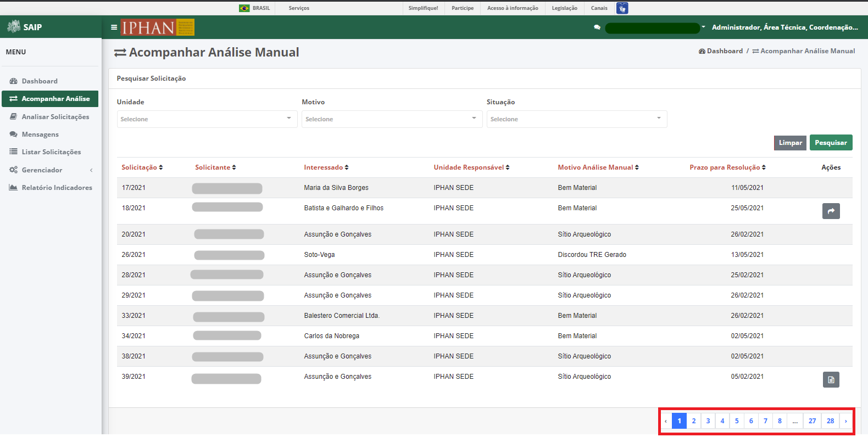Click Soto-Vega interessado cell
868x437 pixels.
[319, 255]
